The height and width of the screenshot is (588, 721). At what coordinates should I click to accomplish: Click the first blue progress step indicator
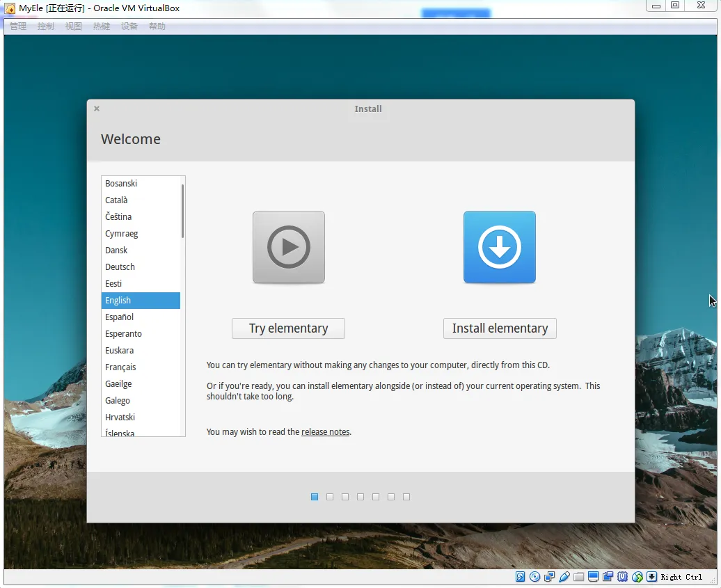(315, 497)
